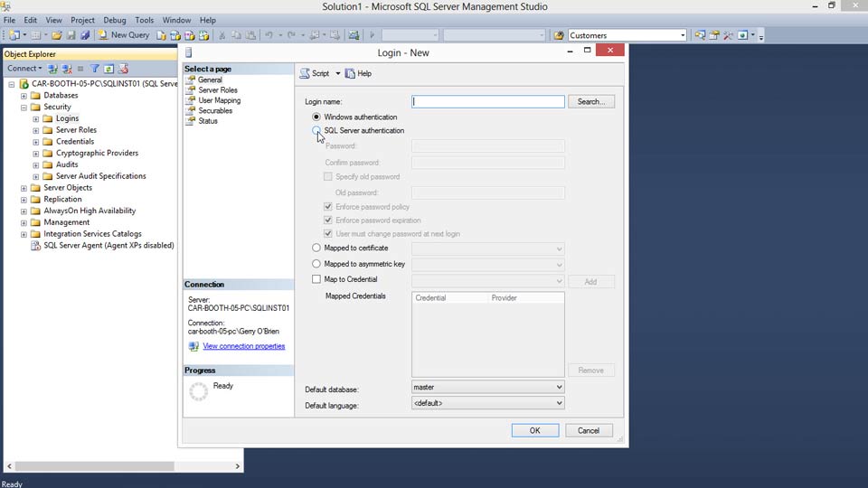Open the Edit menu
The image size is (868, 488).
click(x=30, y=20)
